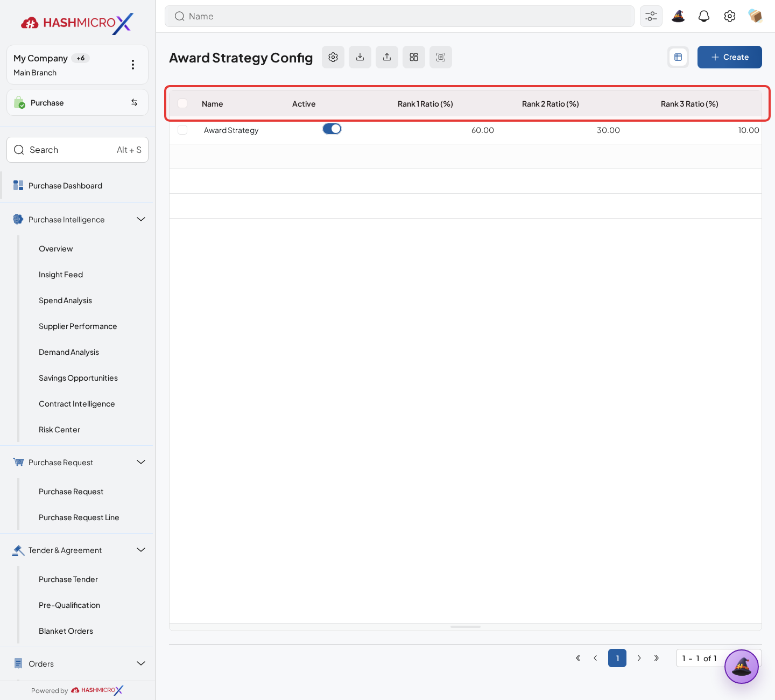The height and width of the screenshot is (700, 775).
Task: Open Spend Analysis in the sidebar
Action: (65, 300)
